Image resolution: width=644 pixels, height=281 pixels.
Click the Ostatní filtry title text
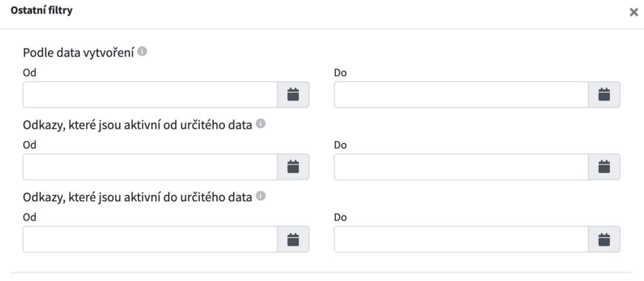[x=42, y=11]
